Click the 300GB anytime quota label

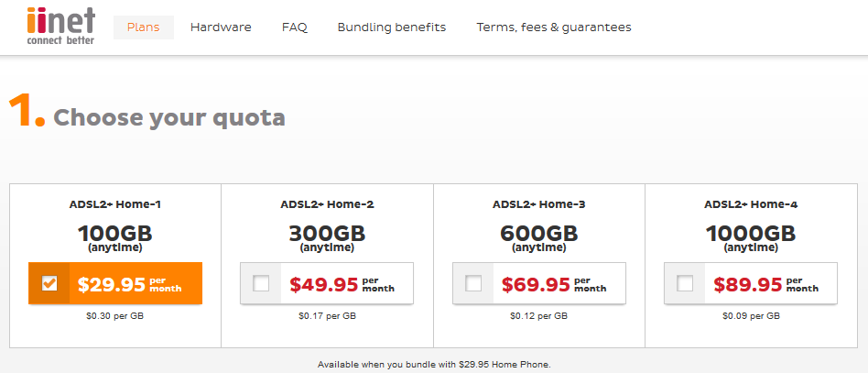[327, 238]
